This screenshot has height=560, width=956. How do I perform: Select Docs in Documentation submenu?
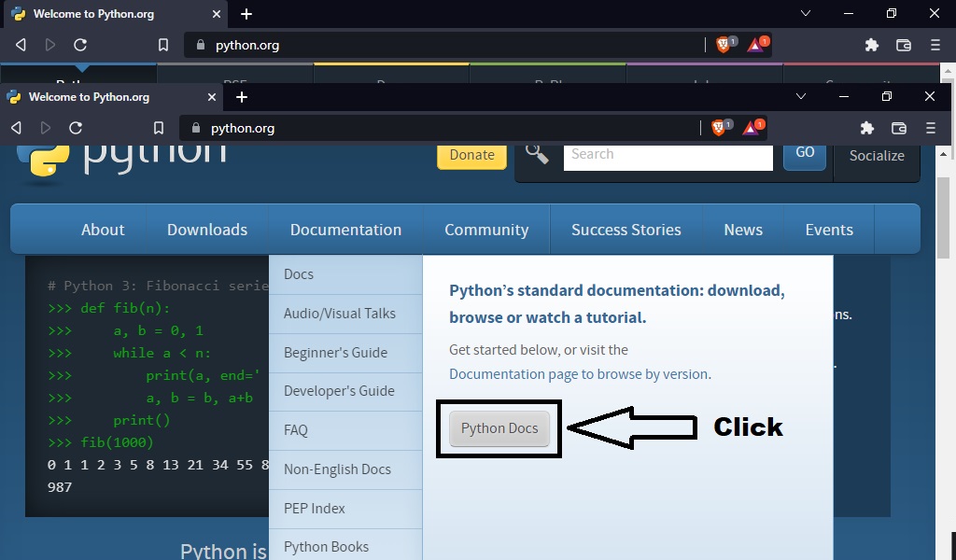pyautogui.click(x=345, y=274)
